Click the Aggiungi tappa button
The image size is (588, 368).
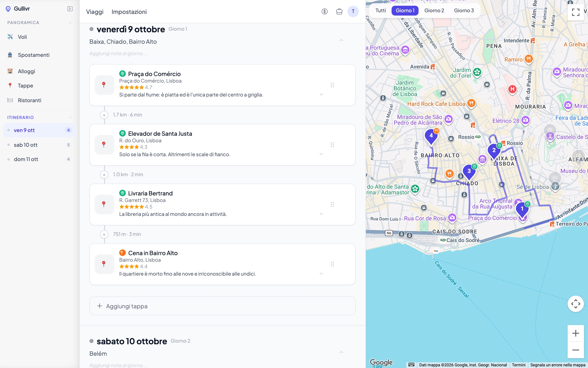pyautogui.click(x=222, y=306)
